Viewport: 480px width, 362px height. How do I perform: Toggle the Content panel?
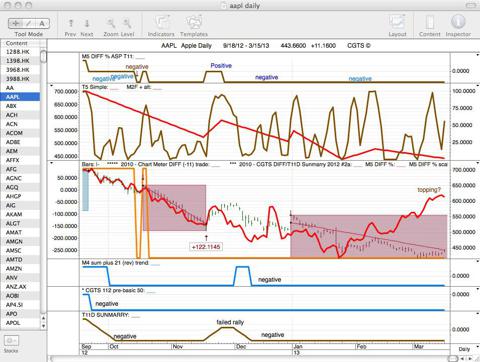tap(430, 23)
